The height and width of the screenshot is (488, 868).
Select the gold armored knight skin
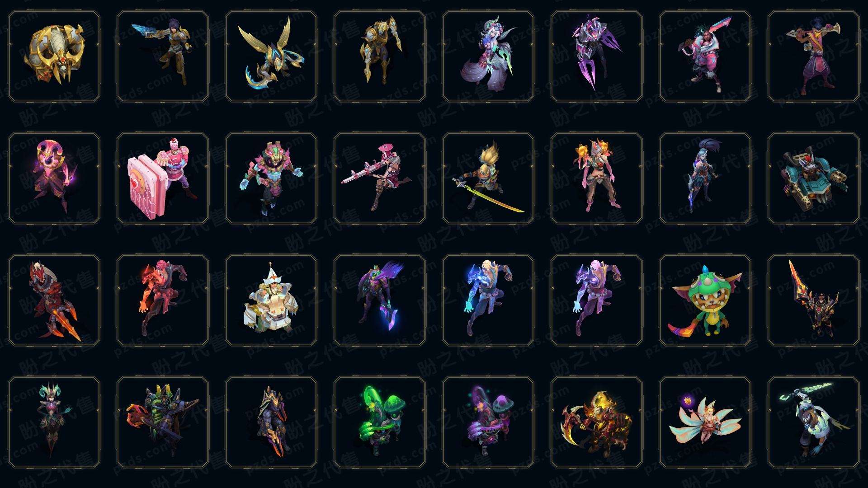click(380, 56)
